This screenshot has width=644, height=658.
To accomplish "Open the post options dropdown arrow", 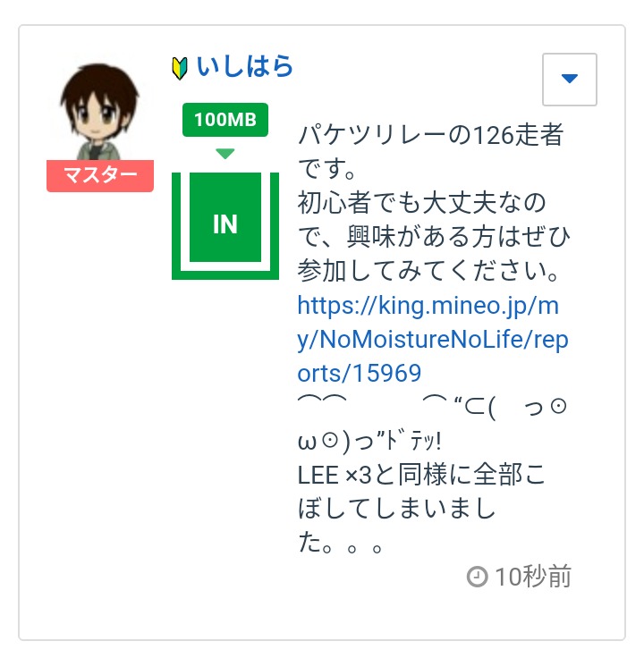I will tap(569, 80).
